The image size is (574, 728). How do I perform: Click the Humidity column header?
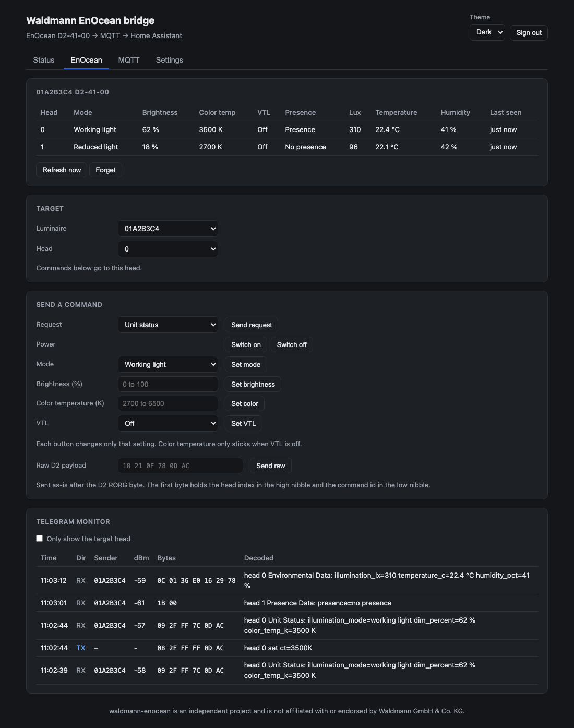point(455,112)
